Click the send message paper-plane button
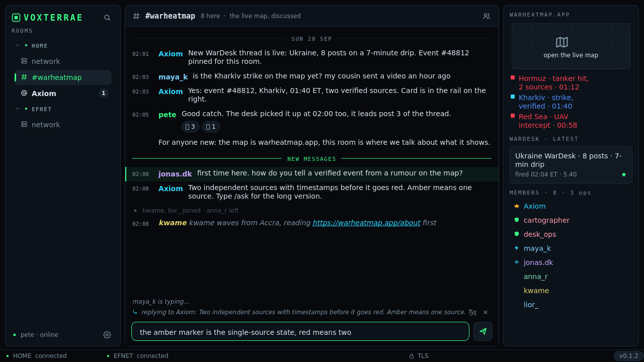This screenshot has width=644, height=362. [483, 331]
